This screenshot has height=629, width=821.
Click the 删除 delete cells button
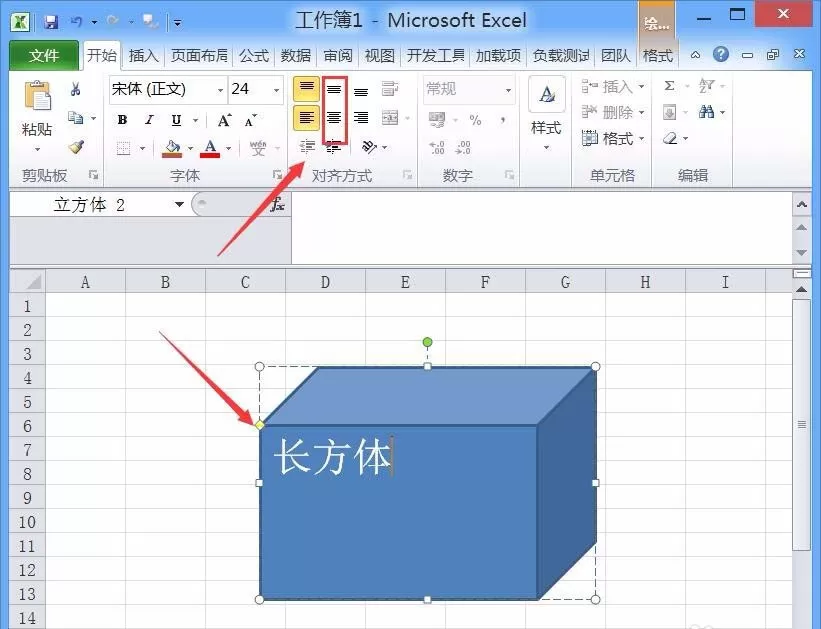click(x=613, y=112)
